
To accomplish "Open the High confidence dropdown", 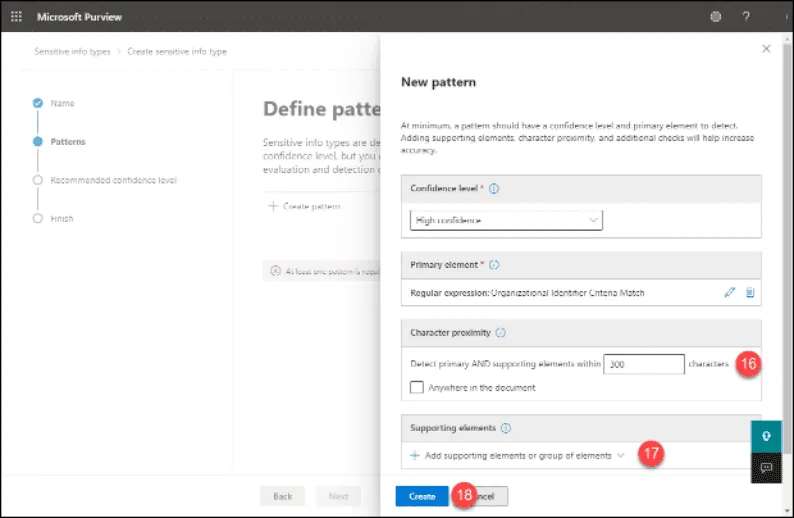I will pyautogui.click(x=507, y=219).
